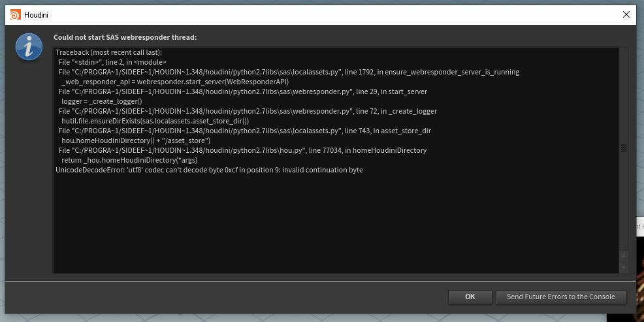Click the 'logger = _create_logger()' line

click(x=101, y=101)
